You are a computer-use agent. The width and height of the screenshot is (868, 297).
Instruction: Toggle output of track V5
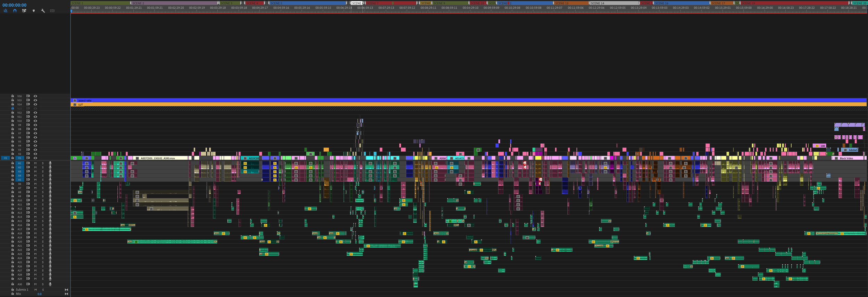[x=35, y=142]
